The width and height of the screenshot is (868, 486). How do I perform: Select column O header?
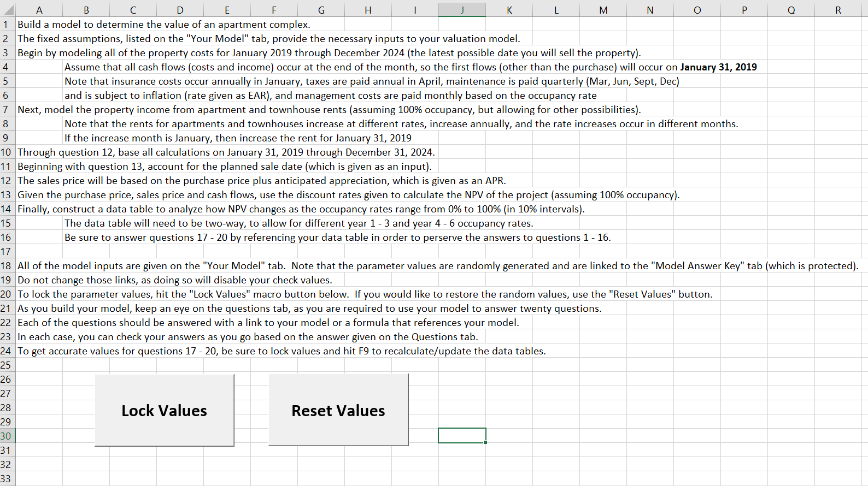pyautogui.click(x=697, y=10)
